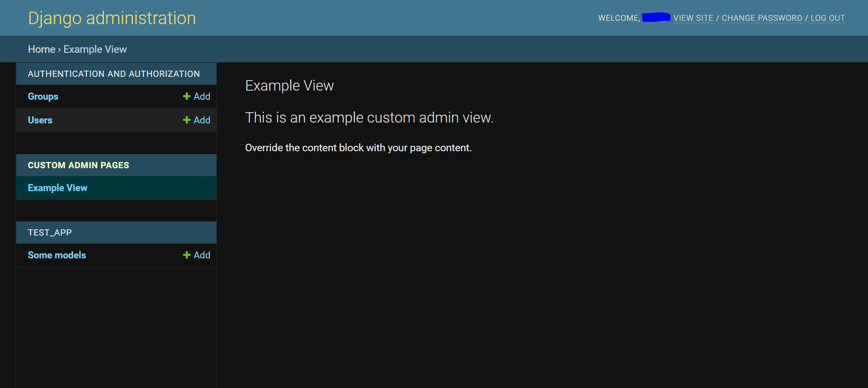Open the Groups model list

[x=43, y=96]
